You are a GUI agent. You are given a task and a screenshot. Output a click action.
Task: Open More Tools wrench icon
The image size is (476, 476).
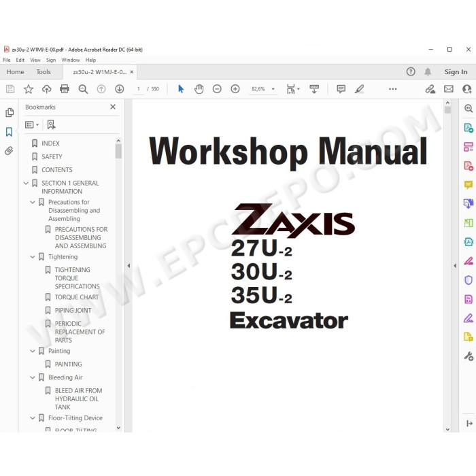469,356
